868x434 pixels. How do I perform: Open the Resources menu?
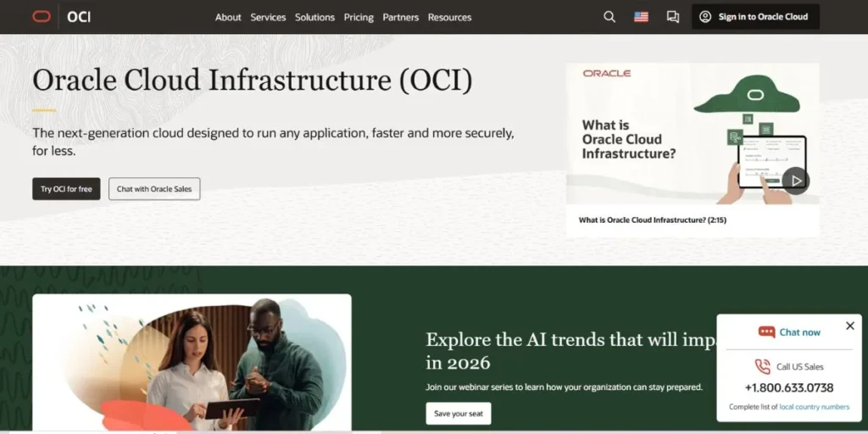coord(449,17)
